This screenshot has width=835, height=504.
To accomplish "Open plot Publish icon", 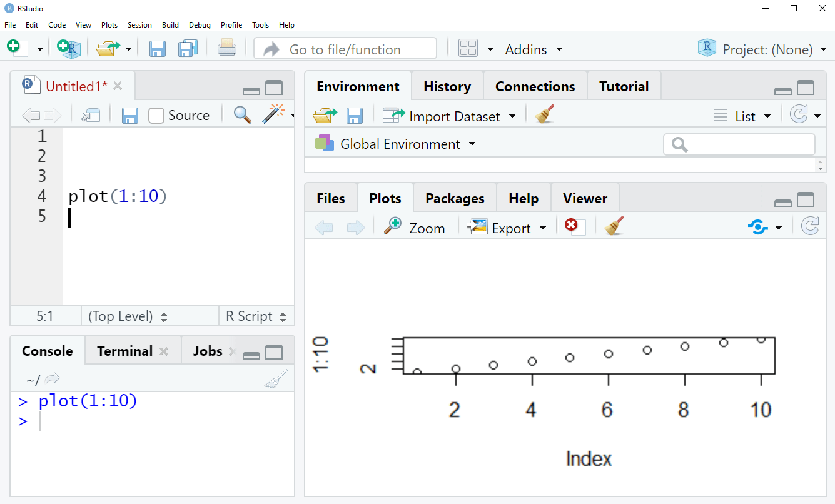I will (758, 228).
